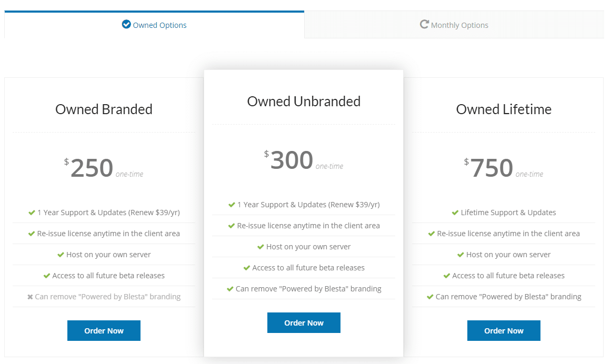
Task: Click check beside Owned Branded host on server
Action: [x=61, y=255]
